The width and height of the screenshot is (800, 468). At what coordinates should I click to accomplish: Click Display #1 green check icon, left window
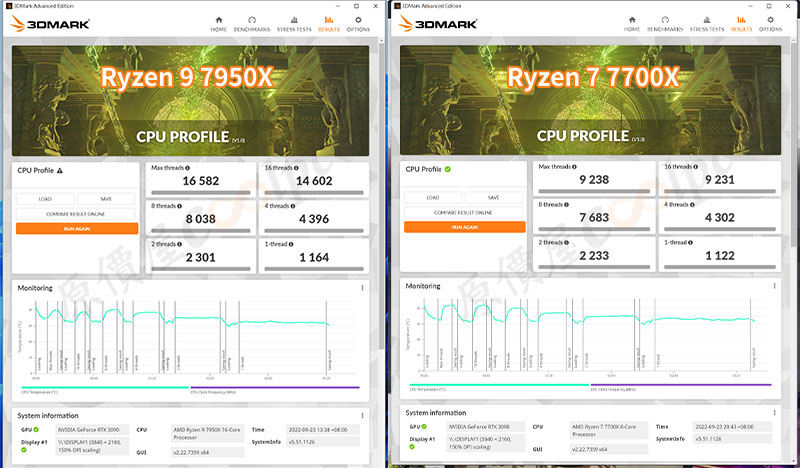pyautogui.click(x=24, y=450)
